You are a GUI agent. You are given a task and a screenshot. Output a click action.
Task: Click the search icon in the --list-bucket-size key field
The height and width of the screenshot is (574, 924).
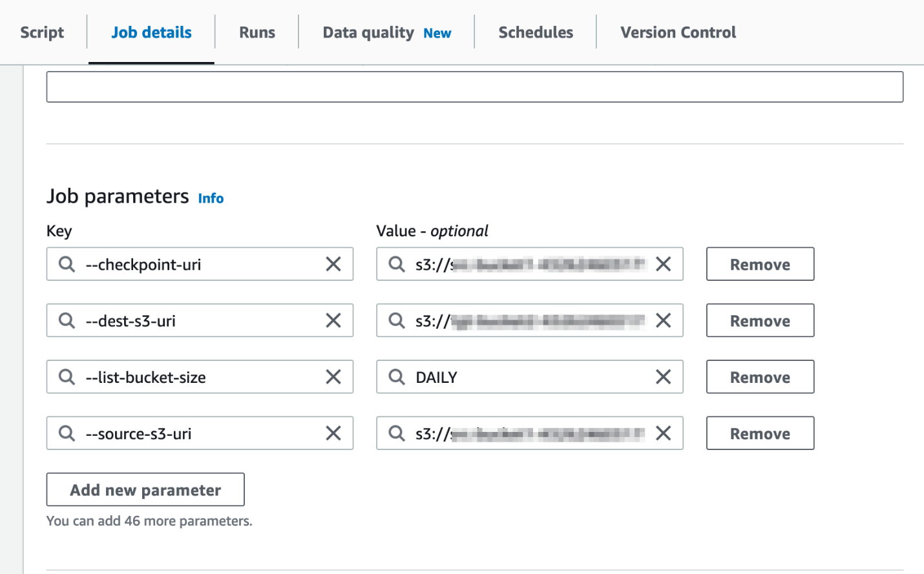(66, 376)
